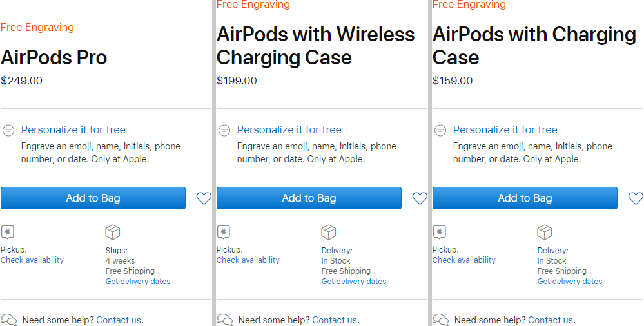The image size is (644, 326).
Task: Open Personalize it for free for AirPods with Charging Case
Action: 505,129
